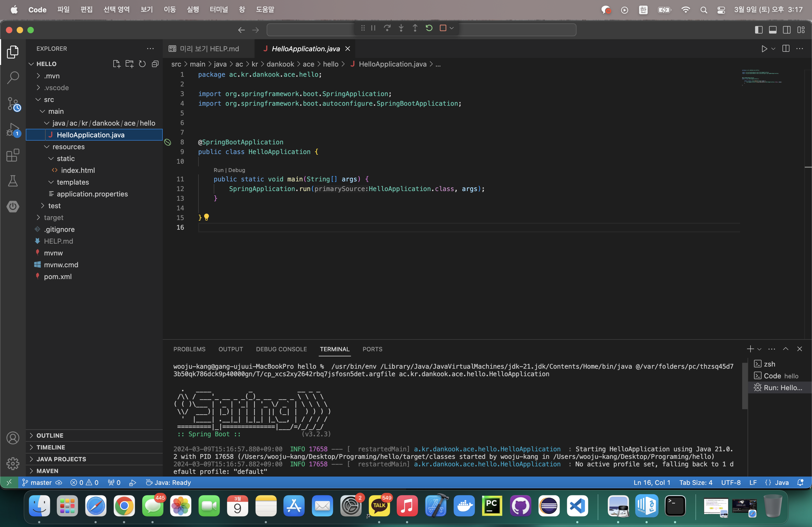Click the Run code lens above main

pyautogui.click(x=218, y=170)
